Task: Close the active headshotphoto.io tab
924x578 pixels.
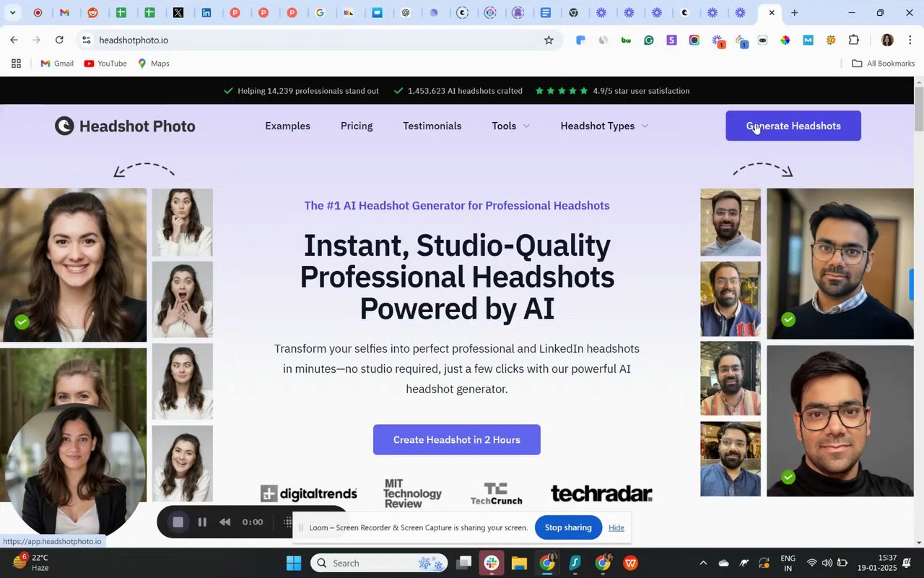Action: [x=772, y=12]
